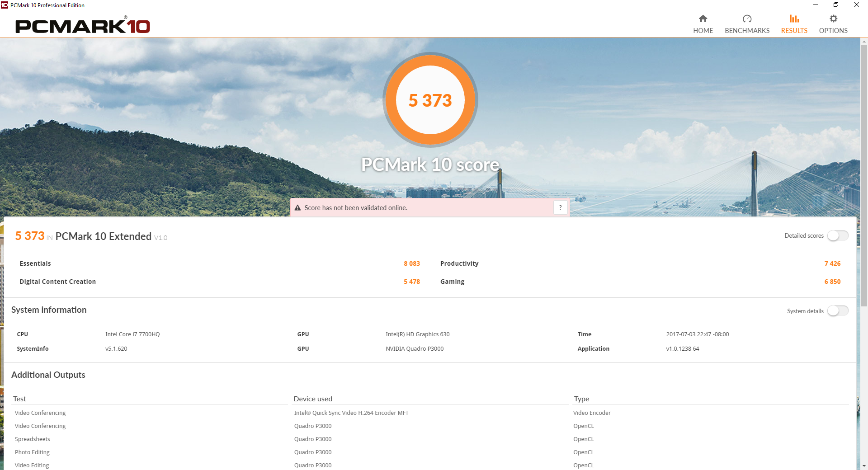Click the Productivity value 7 426

832,263
